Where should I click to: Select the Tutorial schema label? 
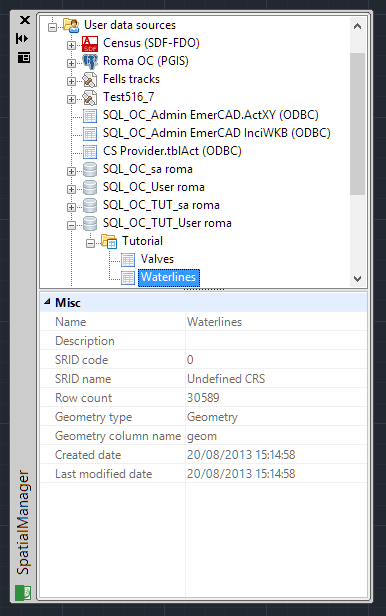[142, 241]
